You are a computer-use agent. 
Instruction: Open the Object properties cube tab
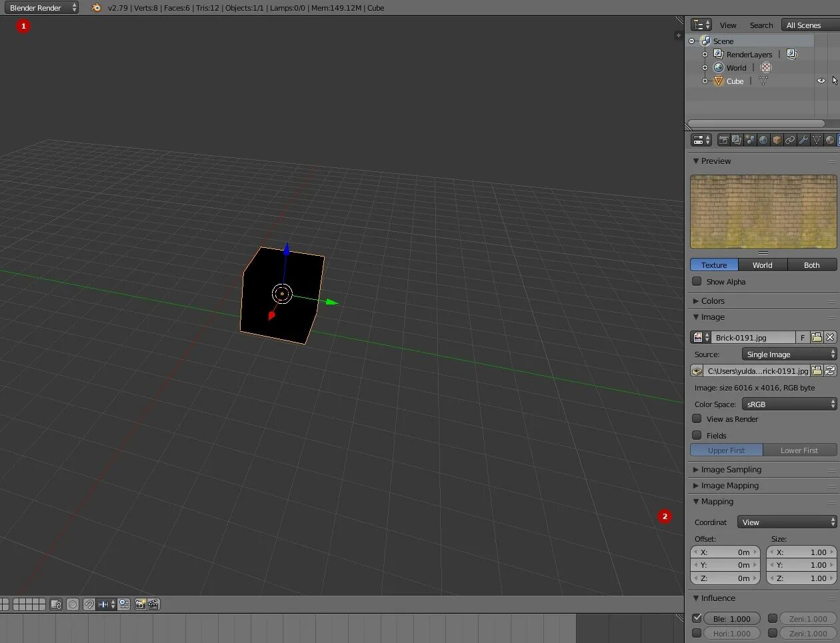pyautogui.click(x=777, y=140)
